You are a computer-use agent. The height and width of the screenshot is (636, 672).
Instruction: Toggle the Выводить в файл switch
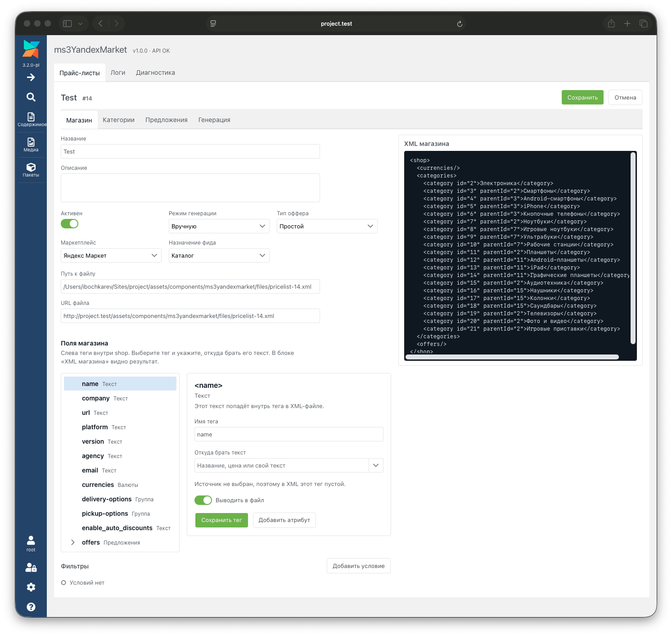(x=203, y=500)
